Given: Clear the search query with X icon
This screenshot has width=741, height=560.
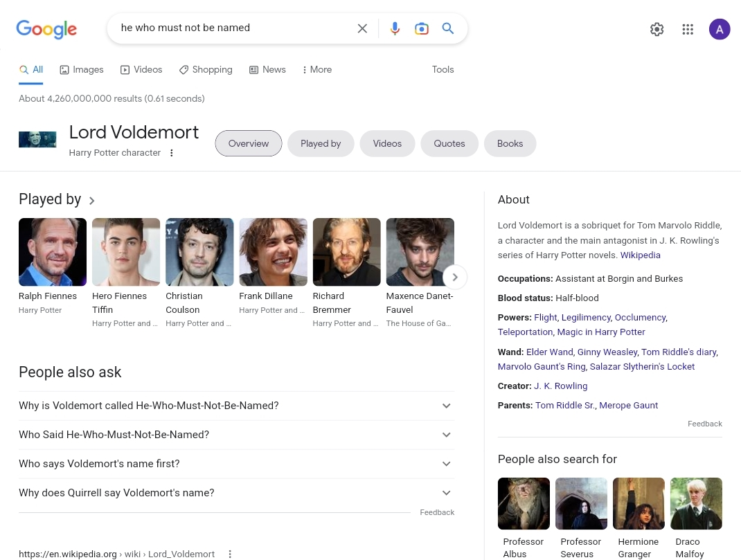Looking at the screenshot, I should [362, 28].
